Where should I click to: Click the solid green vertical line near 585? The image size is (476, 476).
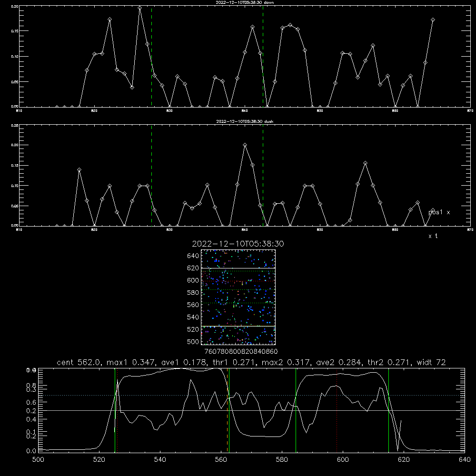point(296,410)
